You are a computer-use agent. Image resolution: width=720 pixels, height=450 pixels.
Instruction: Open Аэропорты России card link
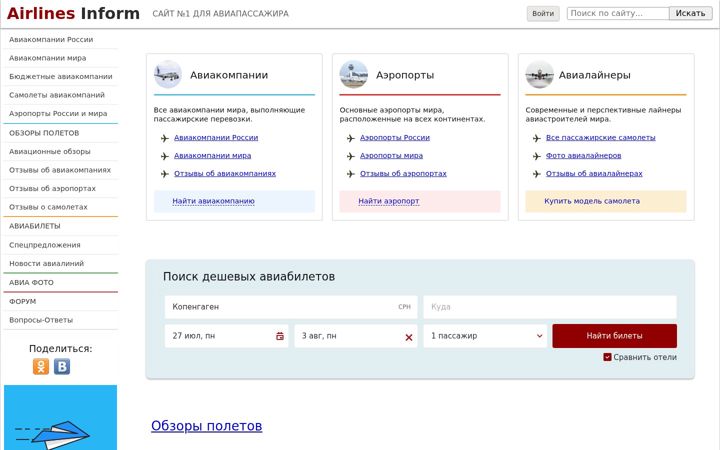click(395, 137)
